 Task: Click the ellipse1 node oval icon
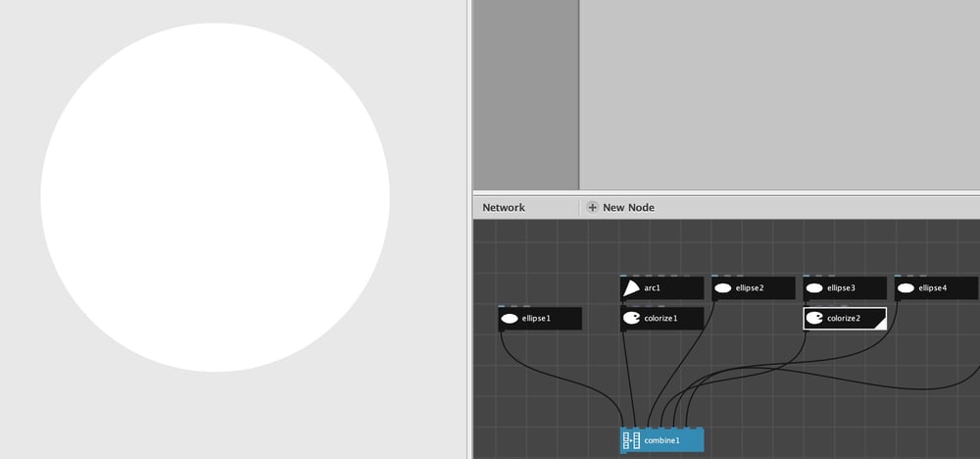(510, 319)
